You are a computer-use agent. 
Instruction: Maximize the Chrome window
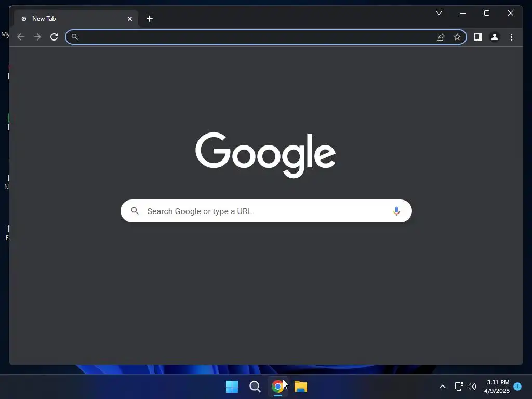tap(486, 13)
